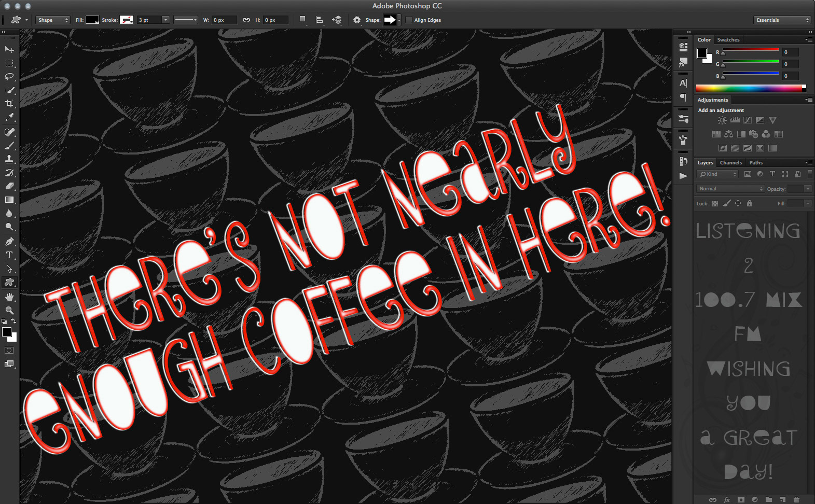Select the Zoom tool
The image size is (815, 504).
coord(9,311)
